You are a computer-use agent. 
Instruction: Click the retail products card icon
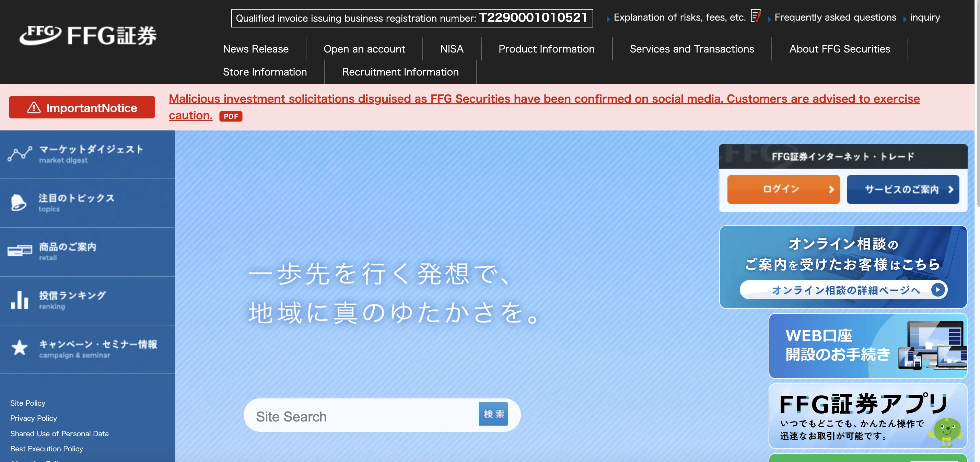pos(20,251)
